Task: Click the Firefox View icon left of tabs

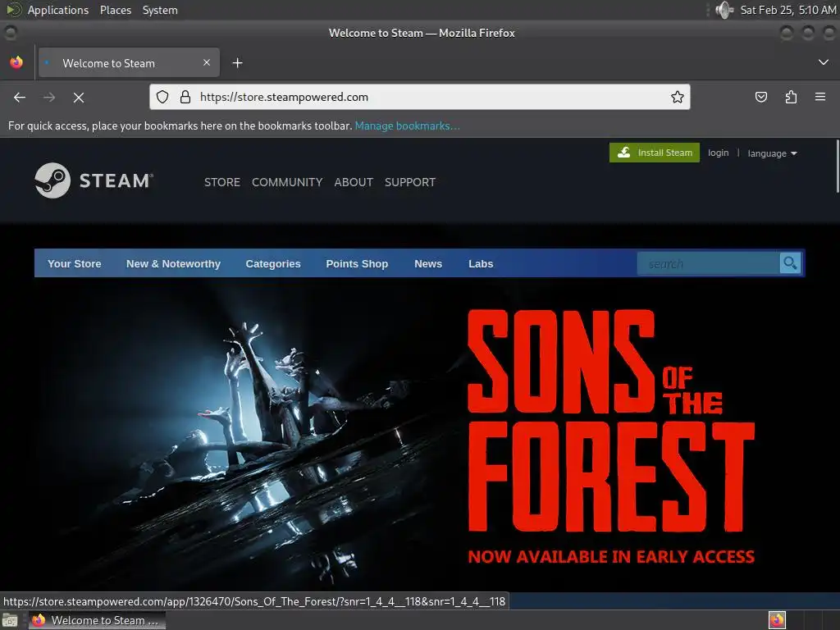Action: pyautogui.click(x=16, y=62)
